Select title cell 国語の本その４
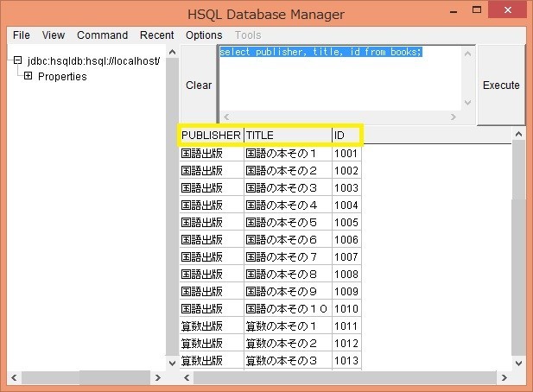This screenshot has width=533, height=392. pos(288,205)
